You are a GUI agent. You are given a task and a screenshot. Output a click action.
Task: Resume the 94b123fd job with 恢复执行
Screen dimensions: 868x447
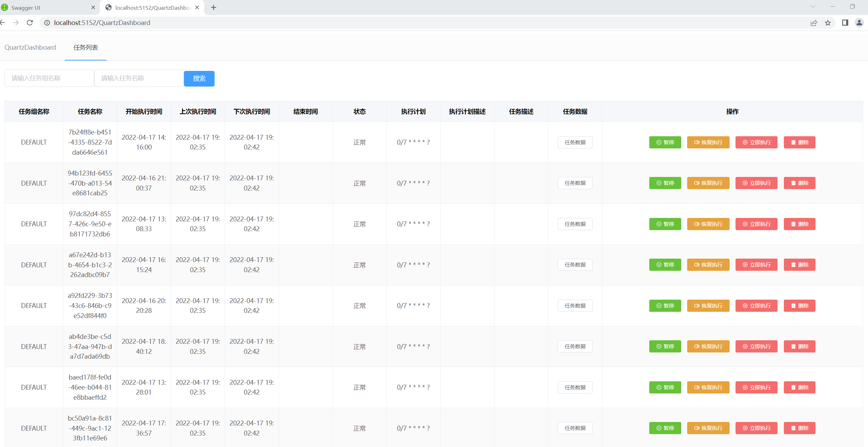pos(708,183)
